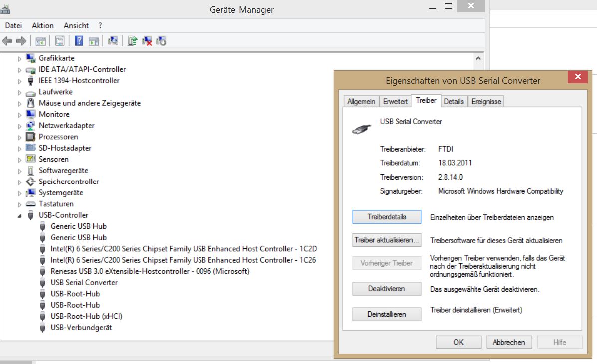The height and width of the screenshot is (364, 597).
Task: Expand the Netzwerkadapter category
Action: 20,126
